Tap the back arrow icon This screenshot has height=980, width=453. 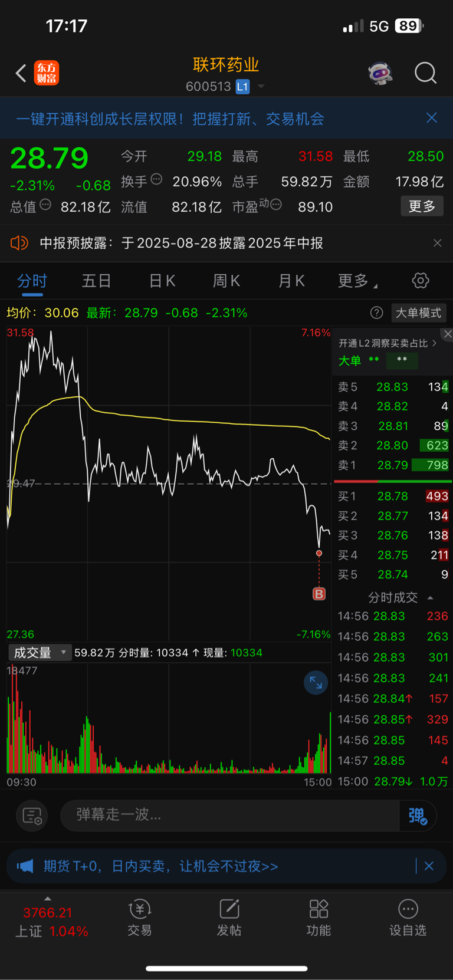pos(21,73)
